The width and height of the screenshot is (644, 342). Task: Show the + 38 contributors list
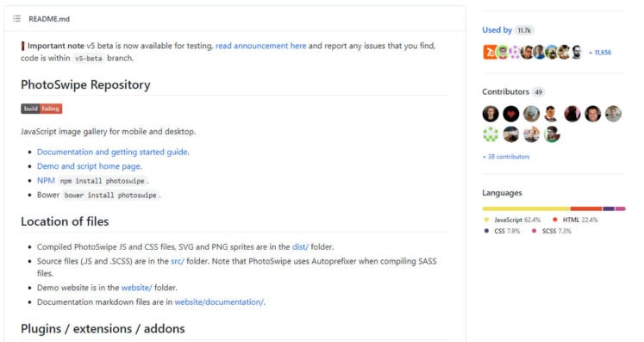(506, 157)
